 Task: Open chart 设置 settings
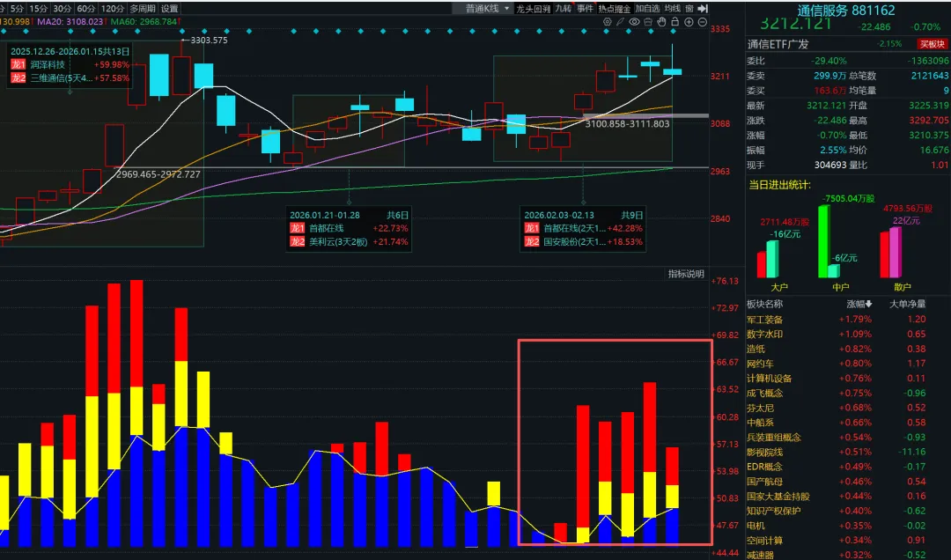[170, 9]
